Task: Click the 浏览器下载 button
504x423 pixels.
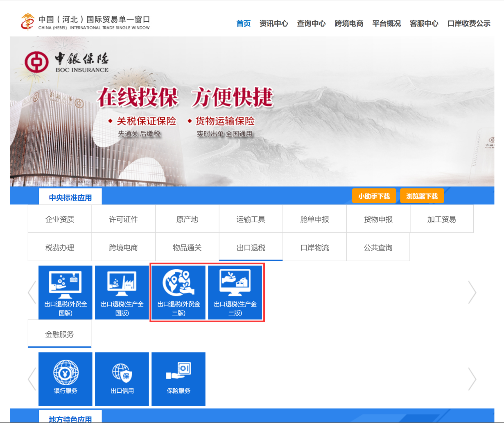Action: pos(422,196)
